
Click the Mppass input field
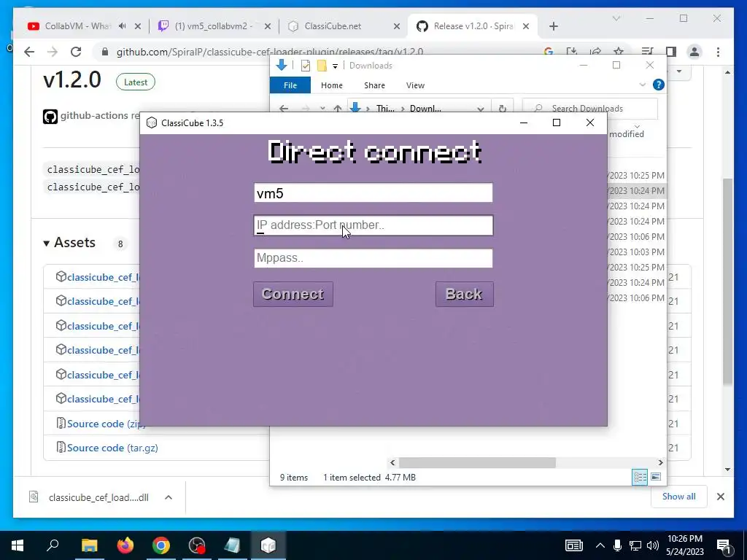pos(373,258)
